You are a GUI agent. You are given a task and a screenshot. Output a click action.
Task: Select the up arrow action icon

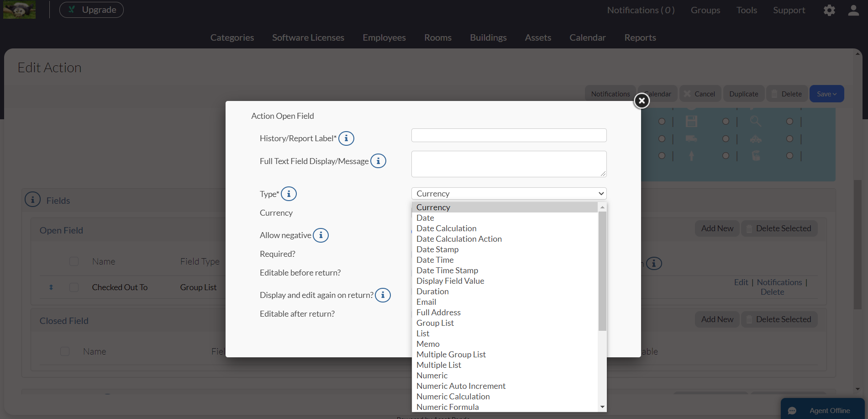[691, 156]
